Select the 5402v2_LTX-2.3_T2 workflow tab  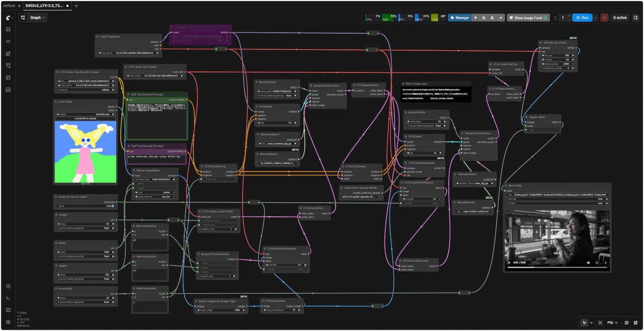click(45, 6)
